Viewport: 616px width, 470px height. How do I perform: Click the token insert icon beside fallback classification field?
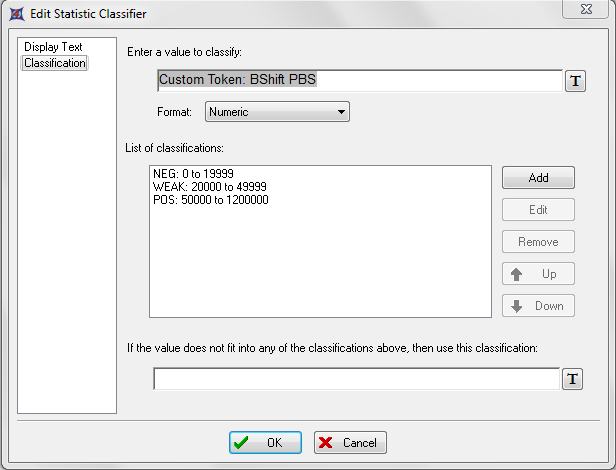(x=572, y=379)
